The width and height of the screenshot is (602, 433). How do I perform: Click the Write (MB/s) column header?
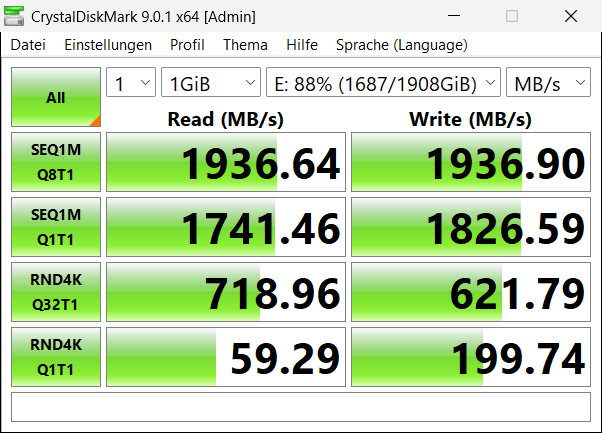point(470,119)
